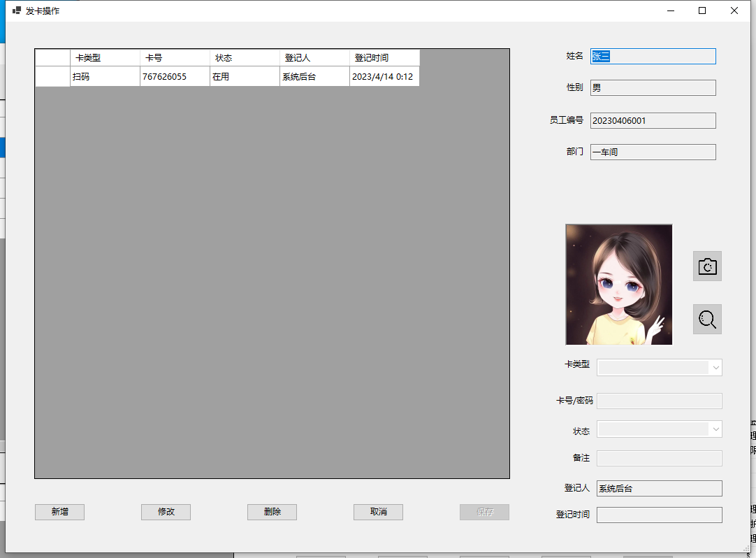The image size is (756, 558).
Task: Focus the 姓名 input field
Action: (x=653, y=57)
